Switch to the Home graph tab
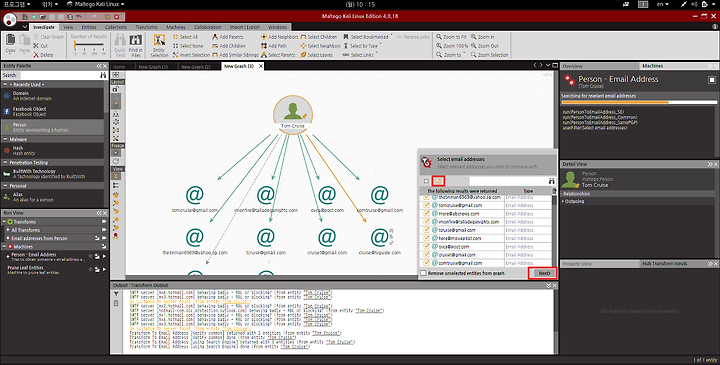The width and height of the screenshot is (720, 365). 119,67
